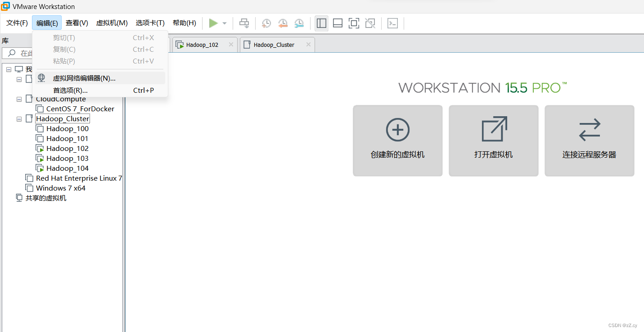Viewport: 644px width, 332px height.
Task: Close the Hadoop_102 tab
Action: (231, 45)
